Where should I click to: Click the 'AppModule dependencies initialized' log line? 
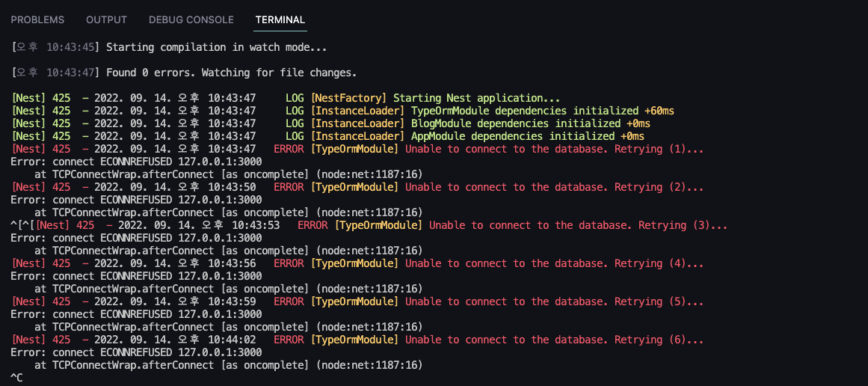(x=327, y=136)
